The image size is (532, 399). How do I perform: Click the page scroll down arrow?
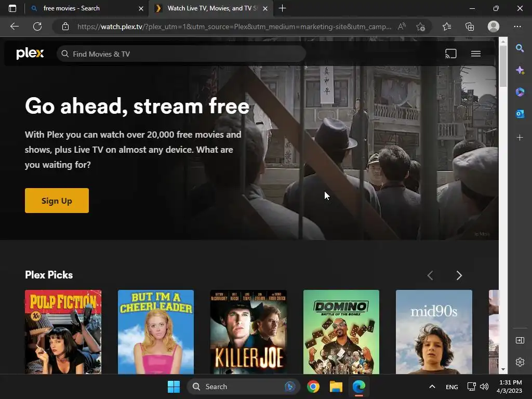point(503,369)
